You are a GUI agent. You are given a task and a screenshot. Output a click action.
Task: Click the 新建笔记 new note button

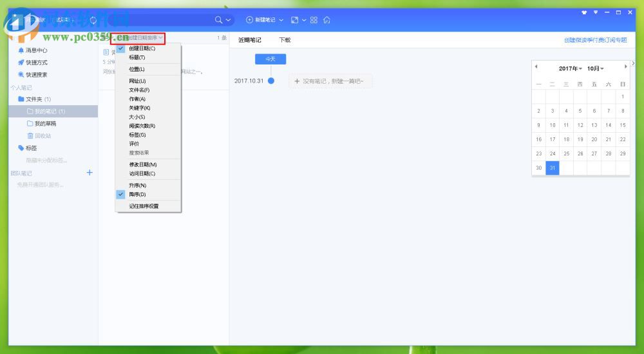click(260, 20)
